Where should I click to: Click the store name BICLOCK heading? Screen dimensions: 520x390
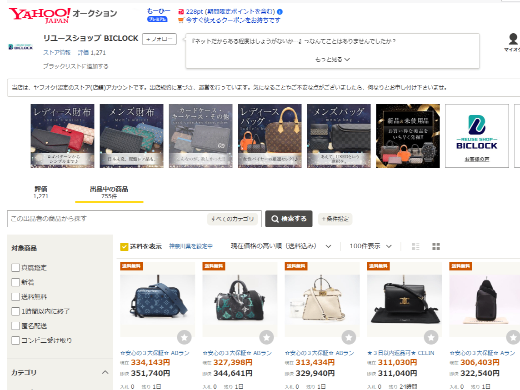click(91, 38)
